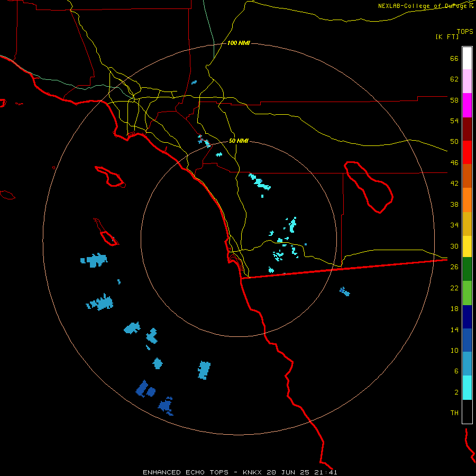Click the legend value '18'
Screen dimensions: 476x476
tap(454, 308)
